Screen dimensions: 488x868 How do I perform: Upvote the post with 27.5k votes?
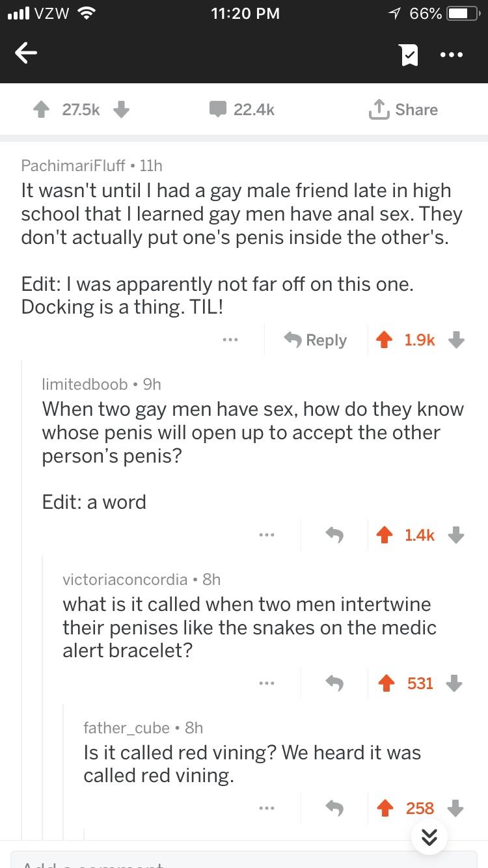pyautogui.click(x=42, y=109)
